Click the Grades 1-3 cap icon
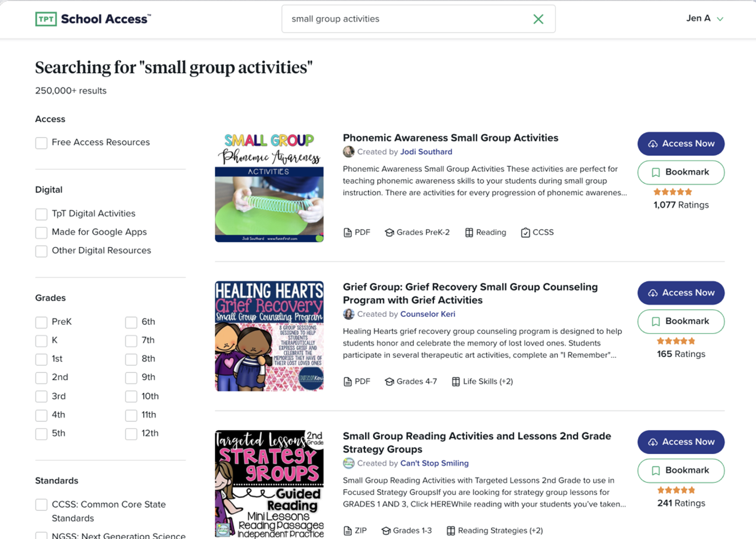Screen dimensions: 756x539 click(x=386, y=531)
